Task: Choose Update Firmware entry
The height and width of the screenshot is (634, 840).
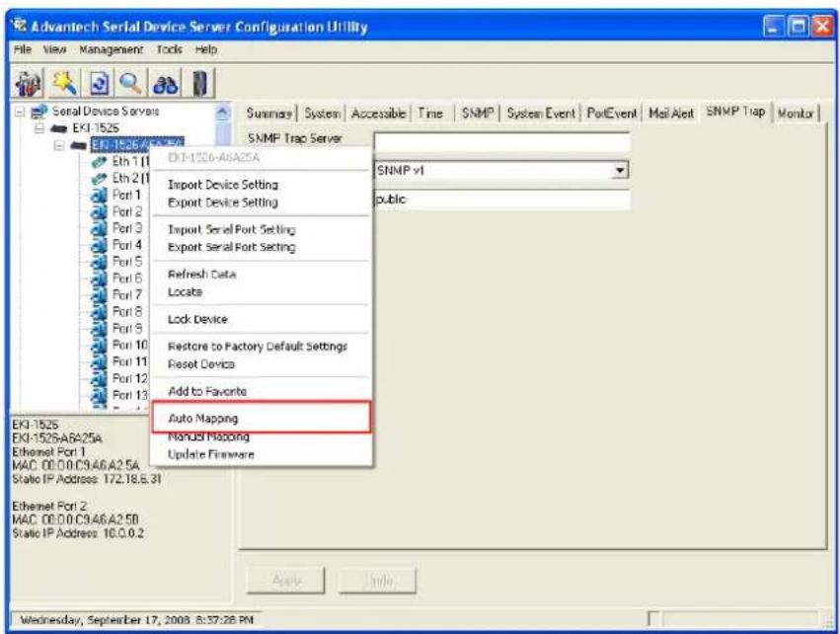Action: pyautogui.click(x=261, y=454)
